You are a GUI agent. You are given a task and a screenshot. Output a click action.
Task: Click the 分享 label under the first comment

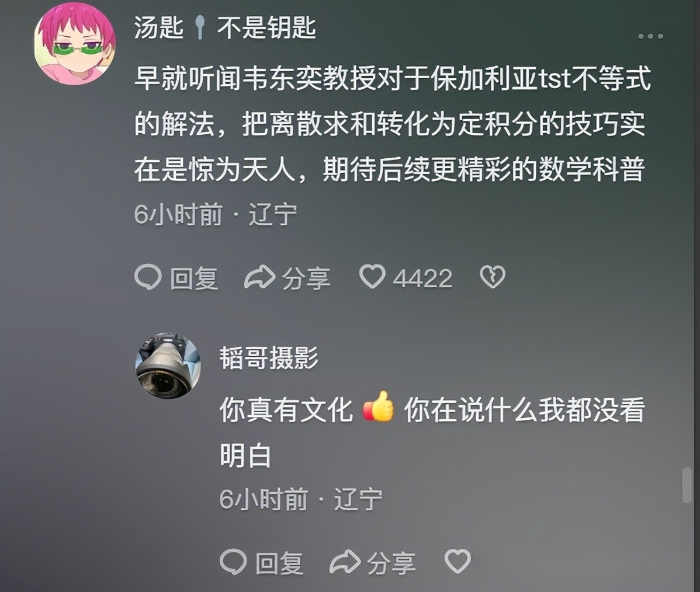point(306,278)
